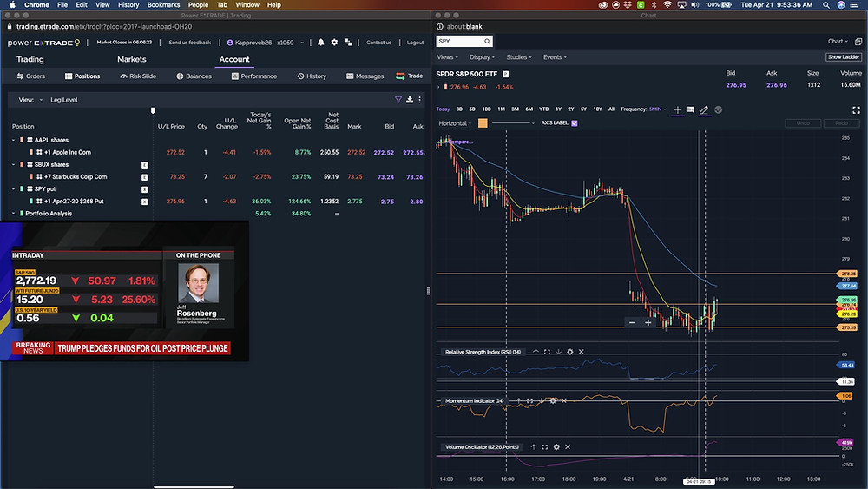Open Momentum Indicator settings gear
This screenshot has height=489, width=868.
point(552,400)
